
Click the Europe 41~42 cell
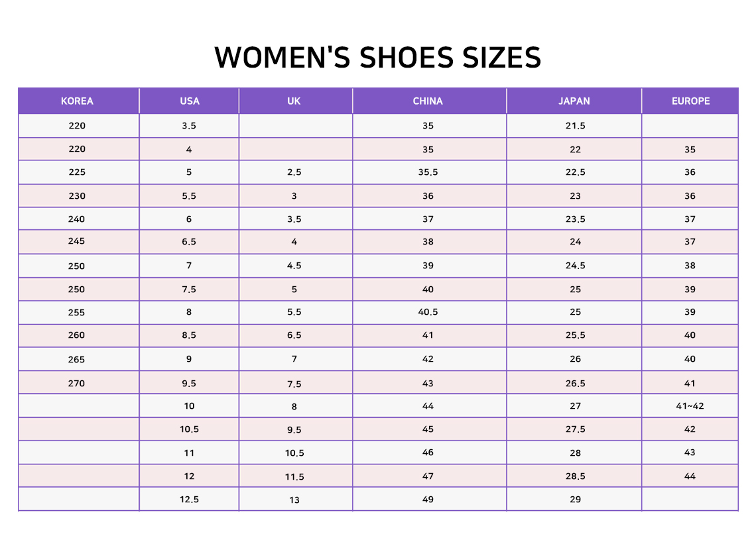coord(690,406)
